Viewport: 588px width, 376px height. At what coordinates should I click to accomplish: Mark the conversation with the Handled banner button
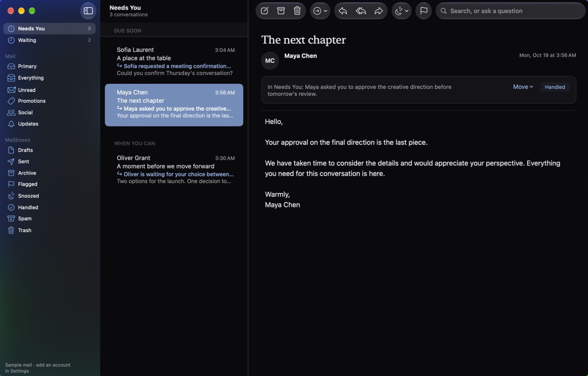coord(555,87)
